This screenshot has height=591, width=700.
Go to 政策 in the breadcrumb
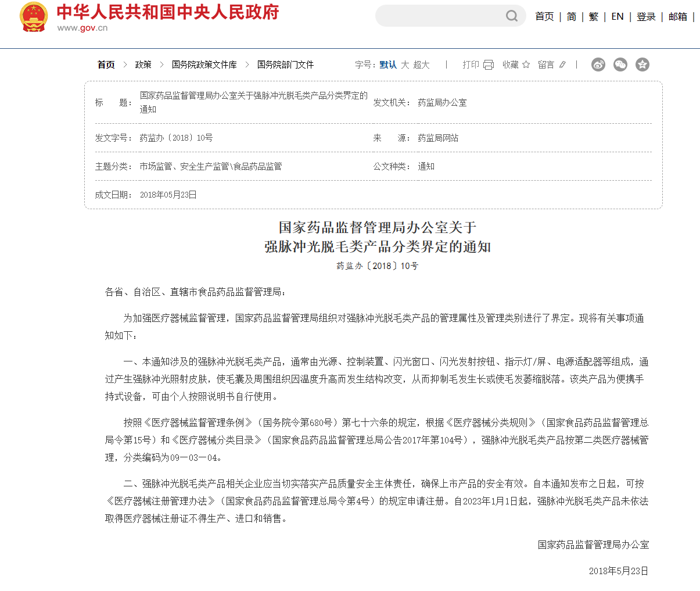point(143,65)
